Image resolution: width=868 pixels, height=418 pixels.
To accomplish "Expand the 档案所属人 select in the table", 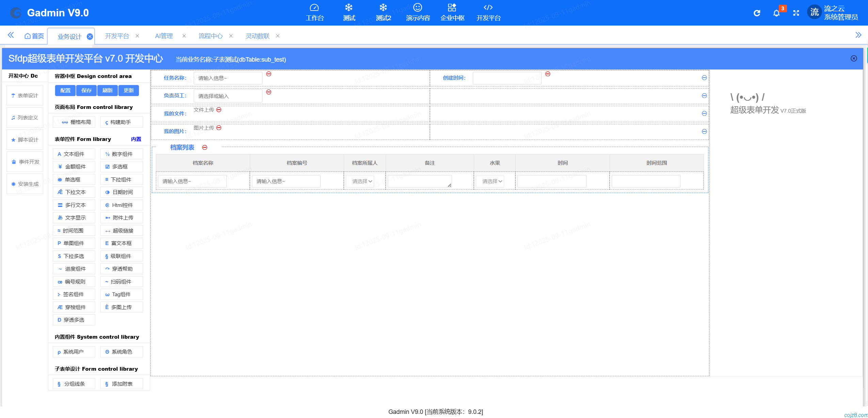I will tap(360, 181).
